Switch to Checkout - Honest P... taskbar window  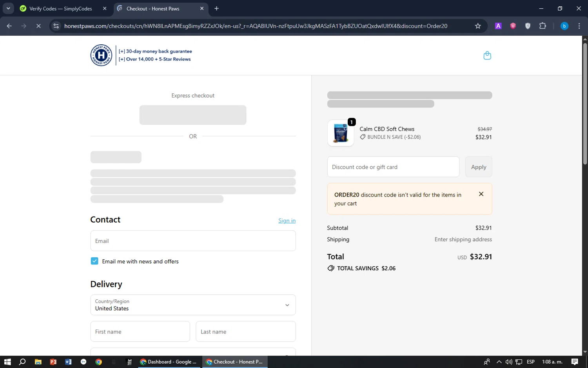click(x=235, y=362)
